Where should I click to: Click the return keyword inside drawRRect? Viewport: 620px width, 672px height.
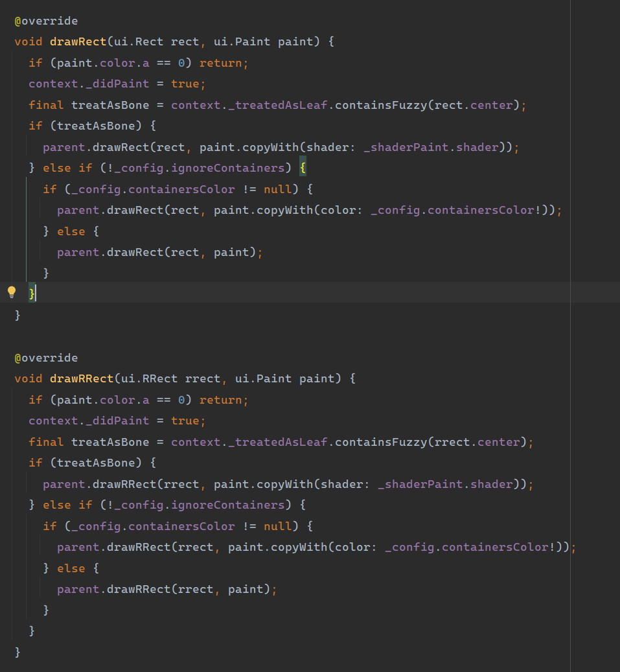221,400
